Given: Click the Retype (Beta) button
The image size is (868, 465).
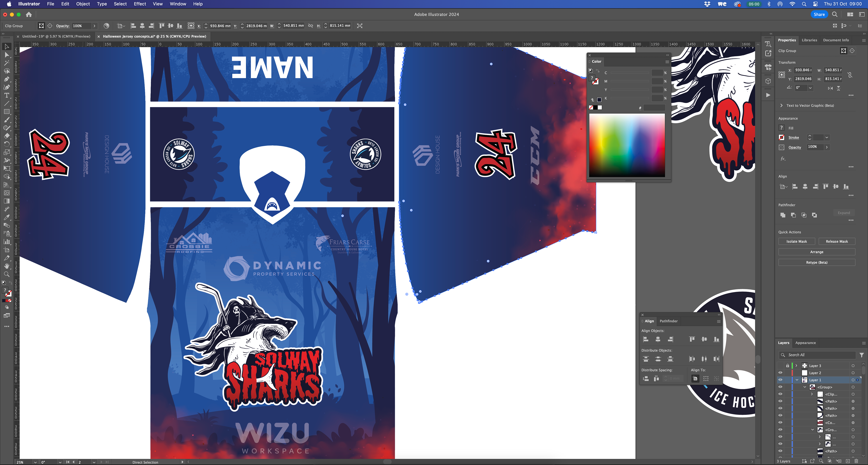Looking at the screenshot, I should 817,262.
